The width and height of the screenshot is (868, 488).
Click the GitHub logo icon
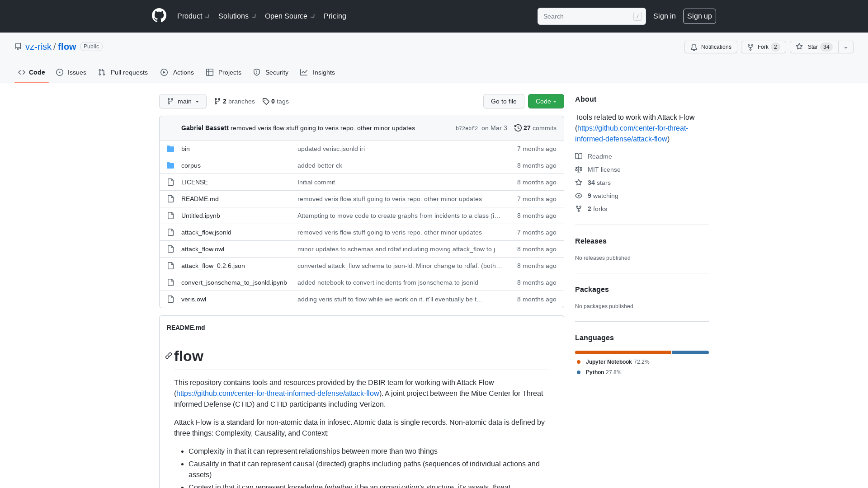tap(159, 16)
